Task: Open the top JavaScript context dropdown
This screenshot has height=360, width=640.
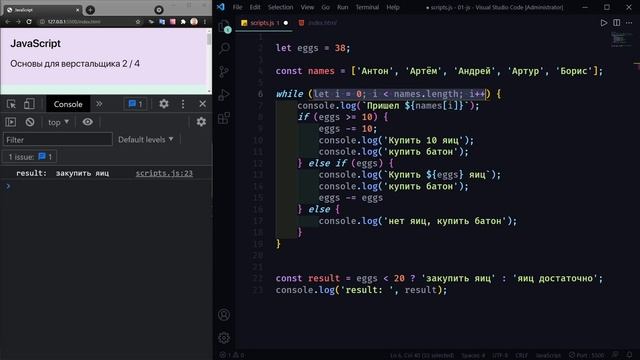Action: coord(58,122)
